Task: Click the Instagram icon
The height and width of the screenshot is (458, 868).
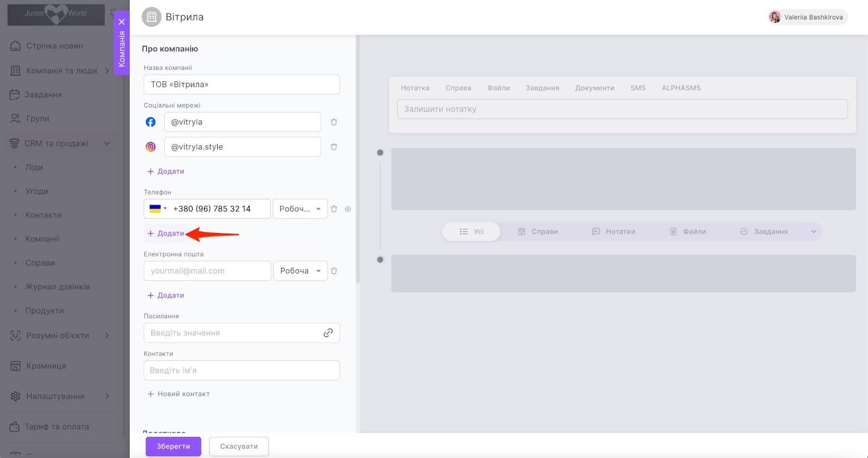Action: pyautogui.click(x=151, y=147)
